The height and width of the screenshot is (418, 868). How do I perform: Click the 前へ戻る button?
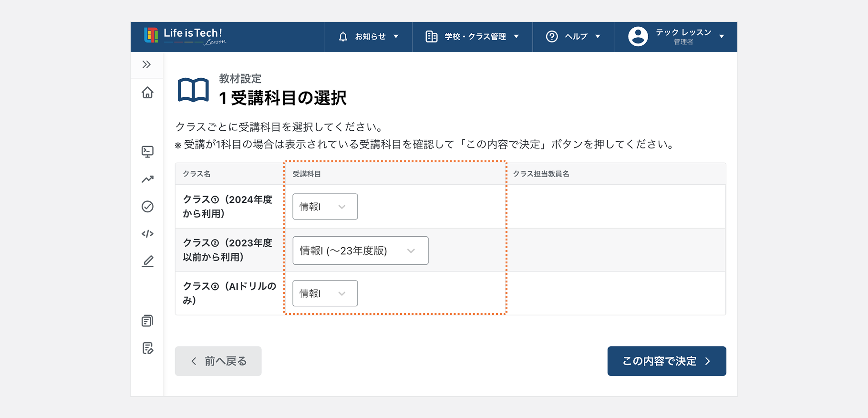218,361
